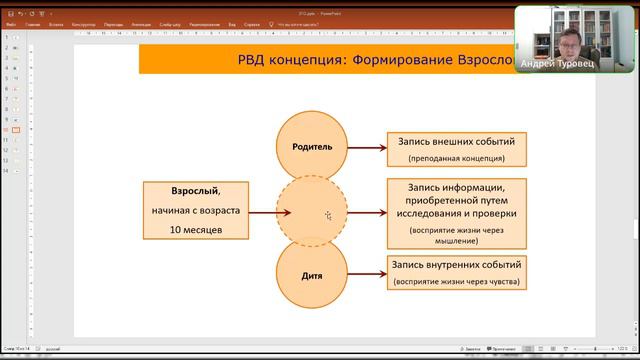Click the 'Что вы хотите сделать?' search field
The width and height of the screenshot is (640, 360).
[298, 24]
